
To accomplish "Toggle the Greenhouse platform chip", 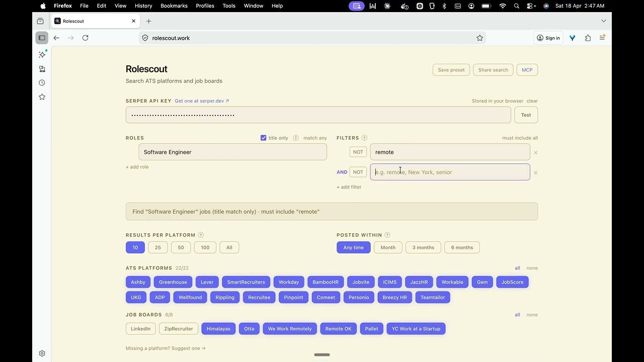I will (x=173, y=282).
